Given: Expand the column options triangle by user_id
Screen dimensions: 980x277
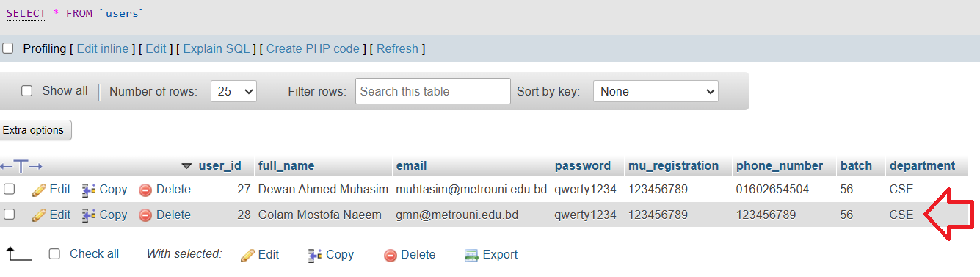Looking at the screenshot, I should (x=186, y=166).
